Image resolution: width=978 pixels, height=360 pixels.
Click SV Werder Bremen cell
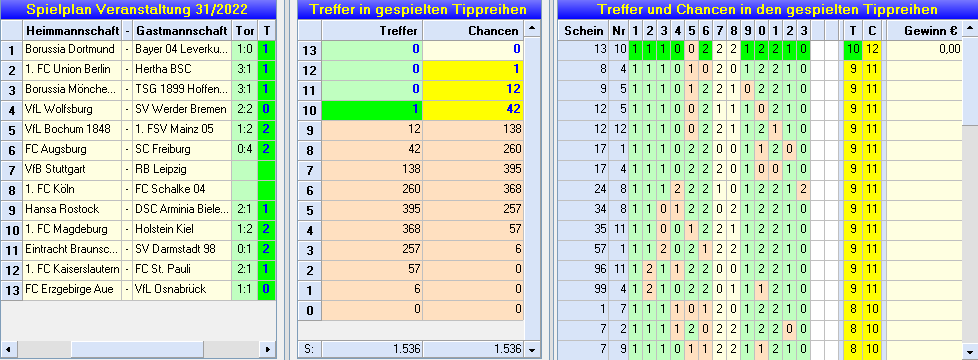point(182,110)
